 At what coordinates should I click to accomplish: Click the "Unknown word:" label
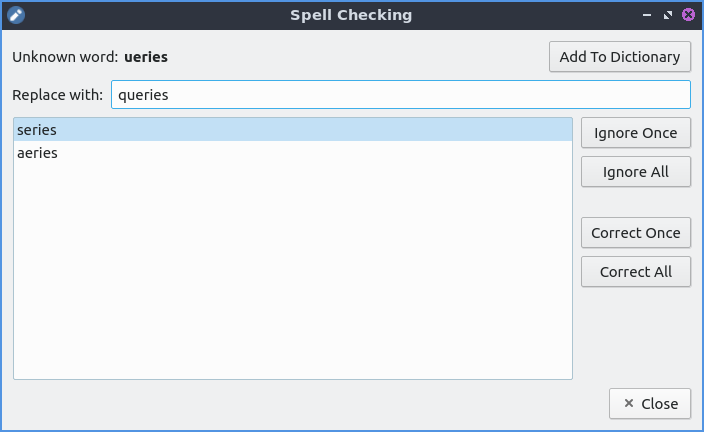[x=65, y=57]
